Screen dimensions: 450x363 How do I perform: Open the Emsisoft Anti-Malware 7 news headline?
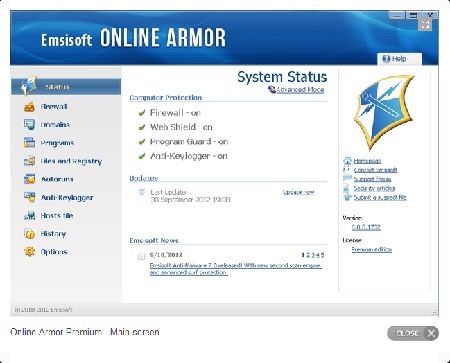pos(235,269)
